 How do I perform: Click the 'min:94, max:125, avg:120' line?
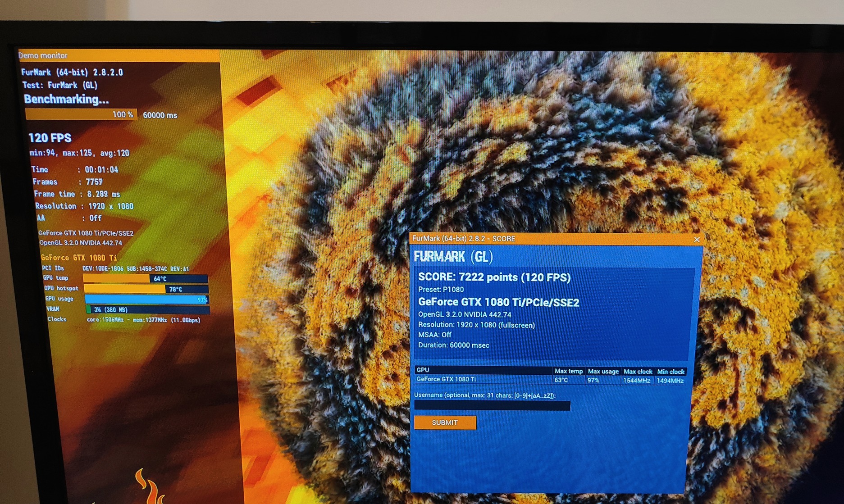(79, 153)
